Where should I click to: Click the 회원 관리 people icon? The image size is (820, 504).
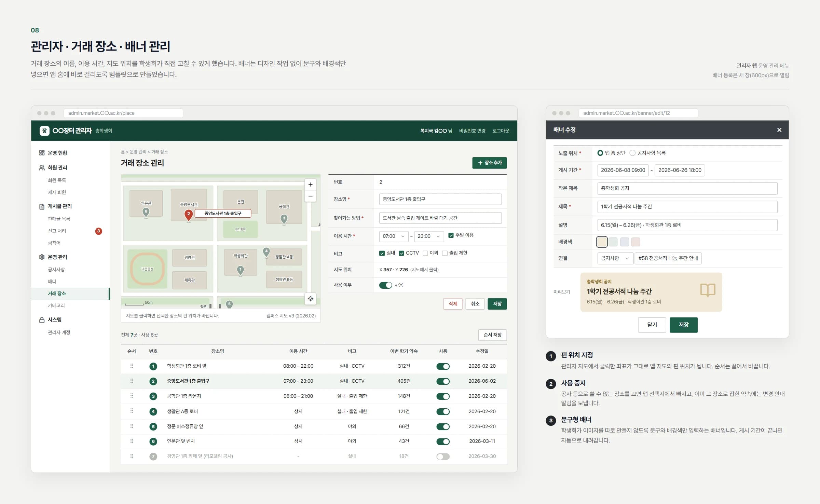click(42, 167)
